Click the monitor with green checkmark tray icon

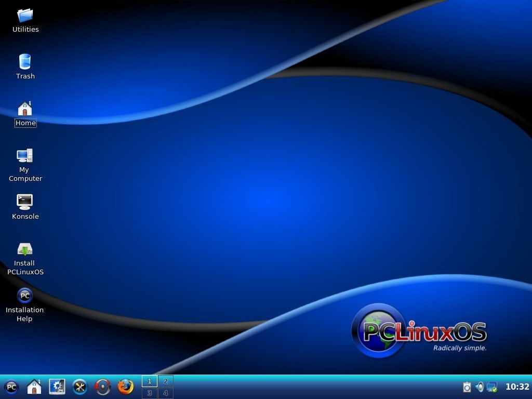pyautogui.click(x=492, y=387)
